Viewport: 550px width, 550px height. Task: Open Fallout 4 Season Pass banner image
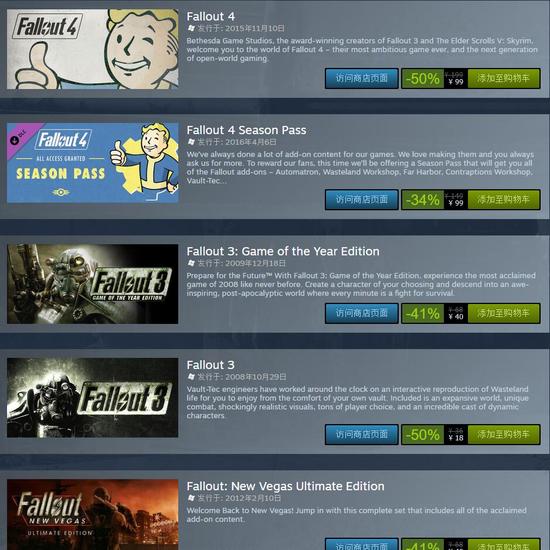pyautogui.click(x=93, y=163)
